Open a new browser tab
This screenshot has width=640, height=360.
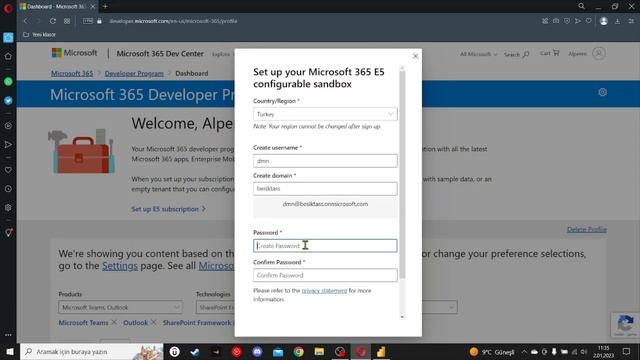point(105,6)
